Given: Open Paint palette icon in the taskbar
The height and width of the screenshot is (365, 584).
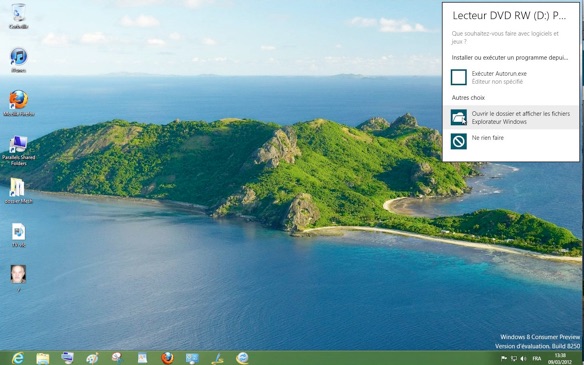Looking at the screenshot, I should (92, 358).
